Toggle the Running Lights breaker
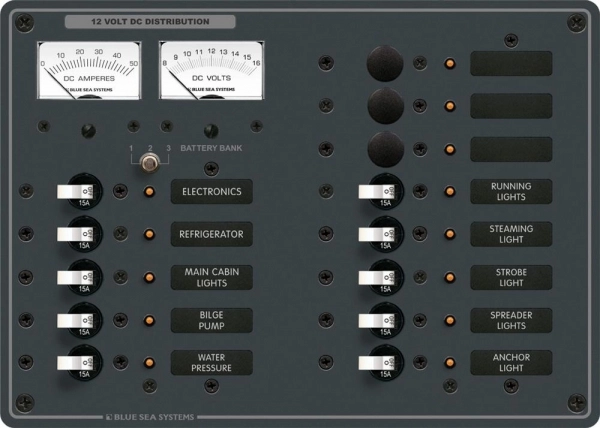 click(x=379, y=191)
